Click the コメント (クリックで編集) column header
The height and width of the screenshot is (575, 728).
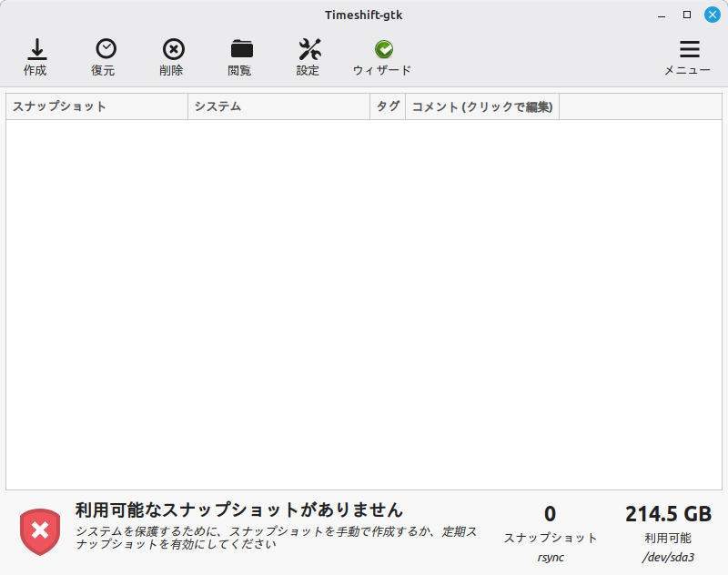point(481,106)
